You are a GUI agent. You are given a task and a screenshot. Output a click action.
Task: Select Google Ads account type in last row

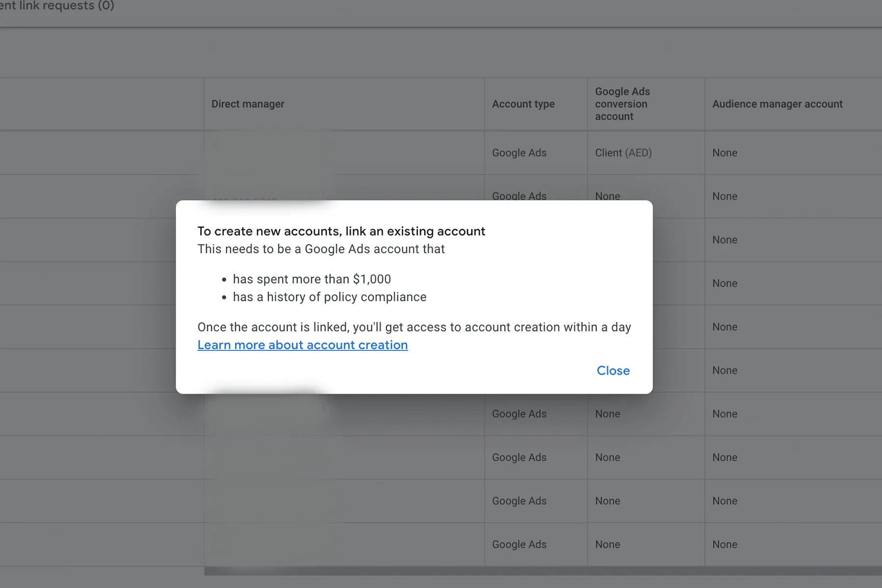click(519, 544)
